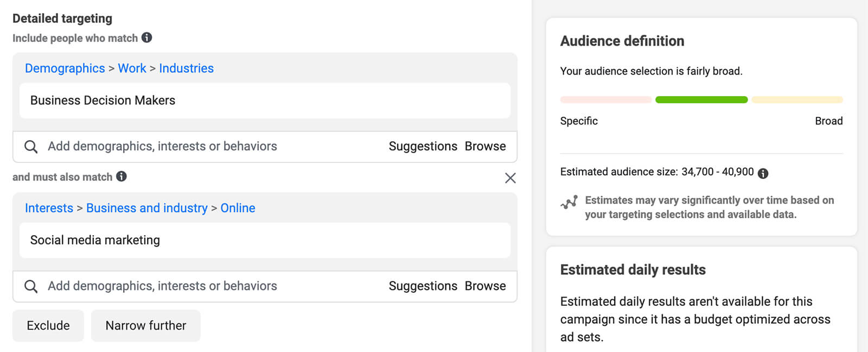Click the info icon beside estimated audience size
The height and width of the screenshot is (352, 868).
763,173
